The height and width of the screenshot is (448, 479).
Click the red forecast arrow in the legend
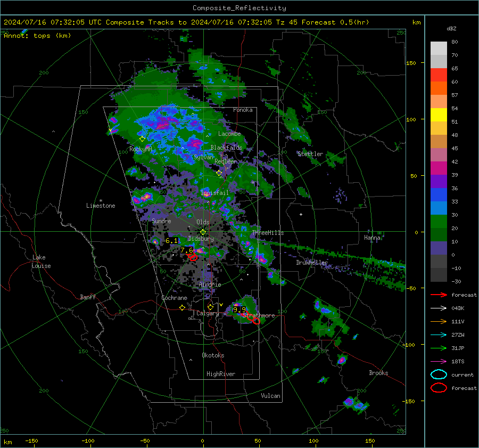click(x=439, y=295)
